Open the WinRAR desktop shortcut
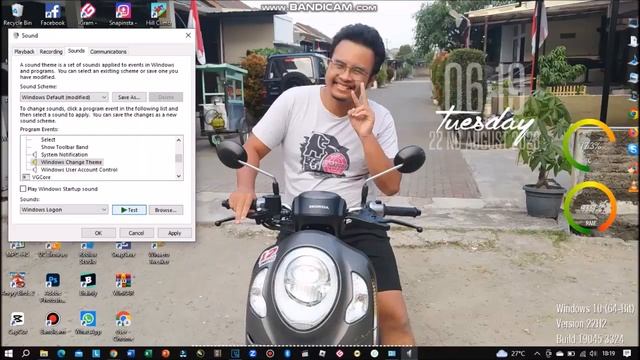Image resolution: width=640 pixels, height=360 pixels. [x=123, y=284]
